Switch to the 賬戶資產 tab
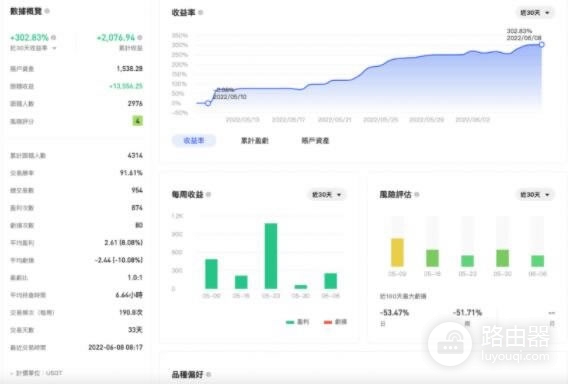568x384 pixels. tap(315, 141)
